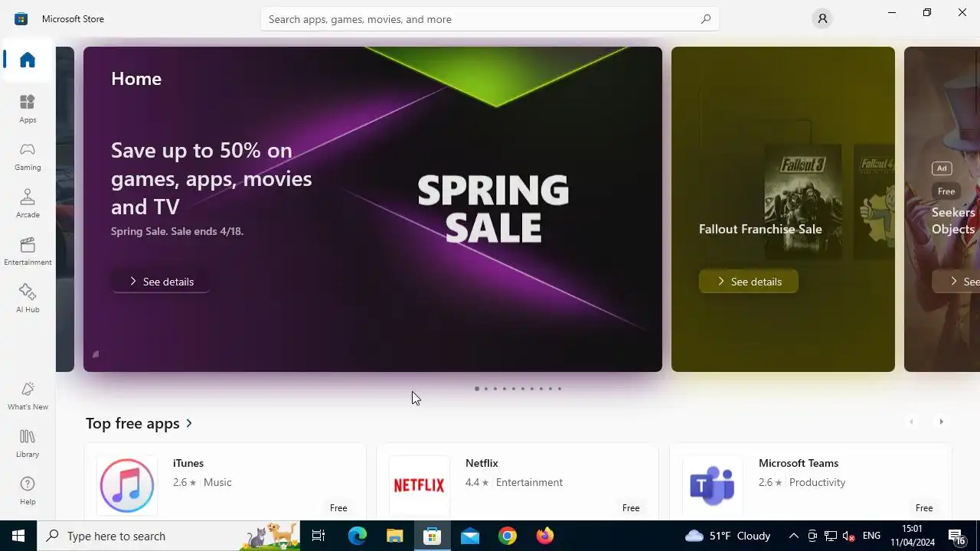Image resolution: width=980 pixels, height=551 pixels.
Task: Open the Library
Action: tap(28, 443)
